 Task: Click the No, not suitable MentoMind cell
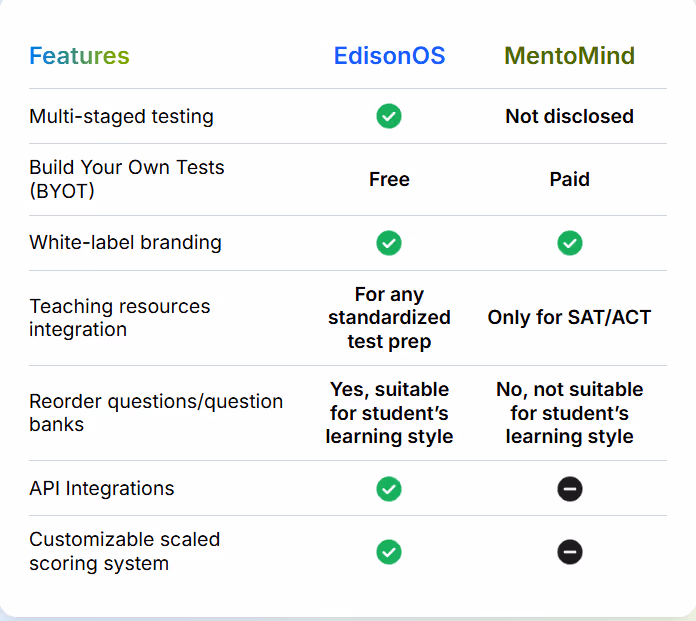569,413
